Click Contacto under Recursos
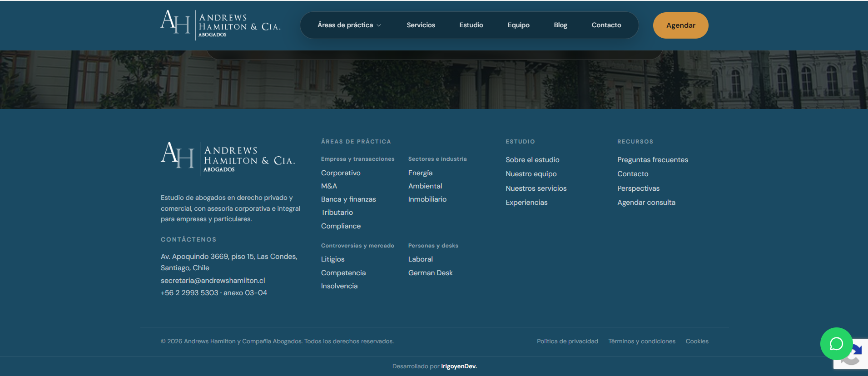Image resolution: width=868 pixels, height=376 pixels. pos(633,174)
